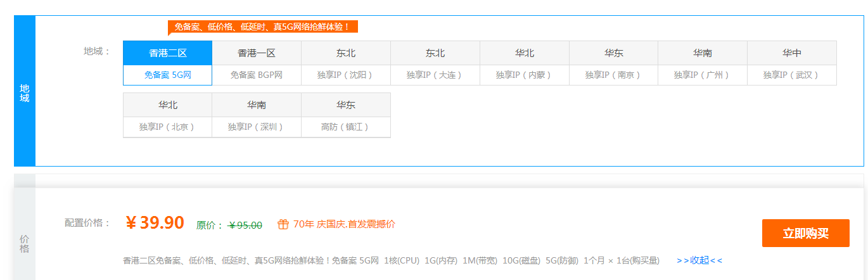Pick 华中 独享IP (武汉) region
The image size is (868, 280).
click(x=791, y=63)
